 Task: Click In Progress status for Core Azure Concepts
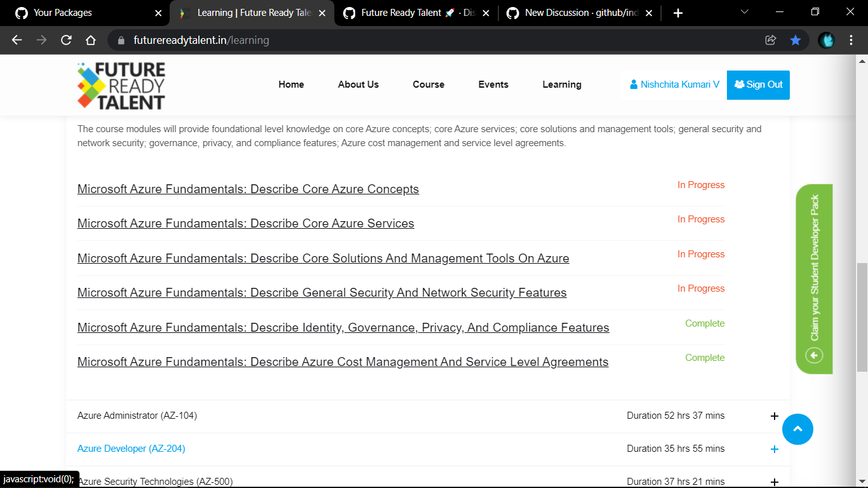(x=701, y=185)
